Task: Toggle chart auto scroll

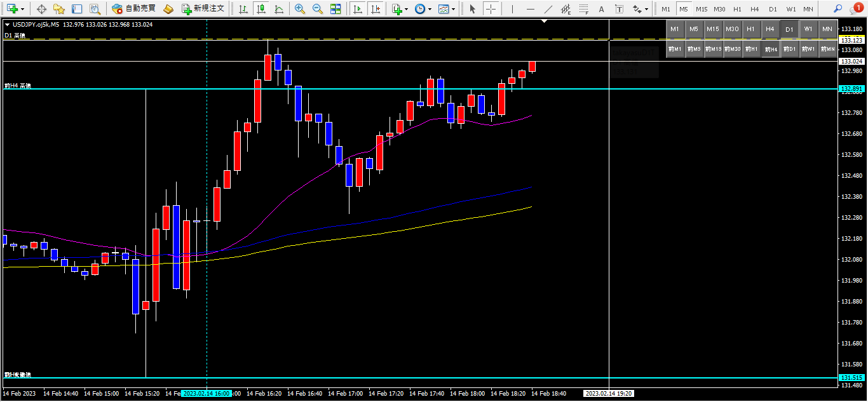Action: (358, 9)
